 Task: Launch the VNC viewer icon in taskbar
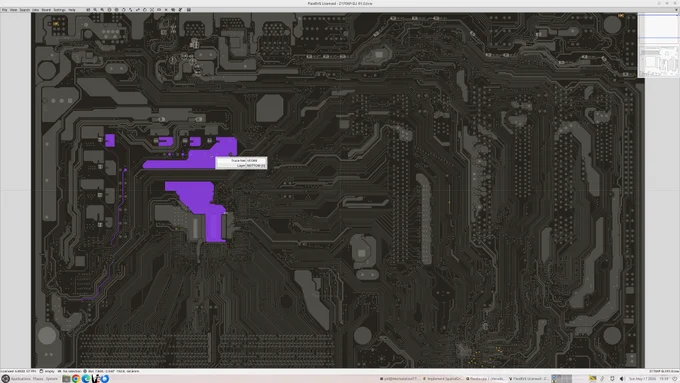click(x=95, y=379)
